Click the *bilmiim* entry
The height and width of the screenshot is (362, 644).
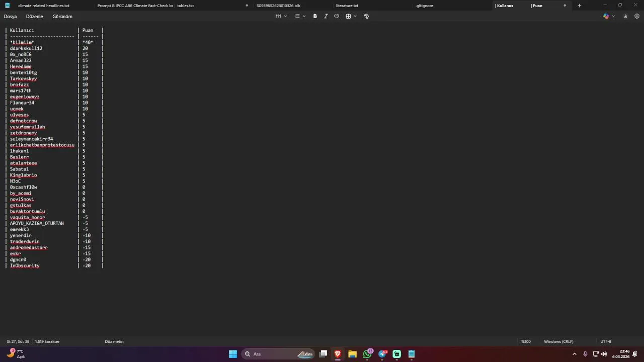pyautogui.click(x=22, y=42)
